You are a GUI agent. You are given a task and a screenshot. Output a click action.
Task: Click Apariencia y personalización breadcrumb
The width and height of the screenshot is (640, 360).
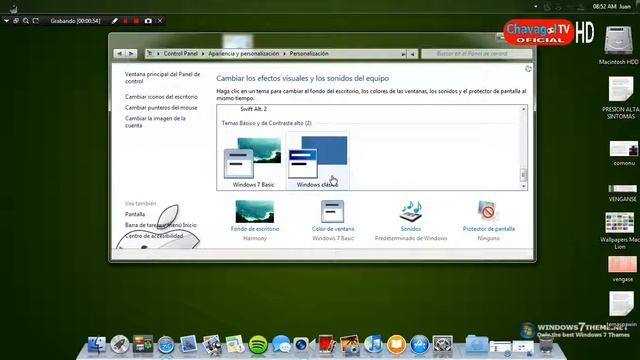click(244, 53)
